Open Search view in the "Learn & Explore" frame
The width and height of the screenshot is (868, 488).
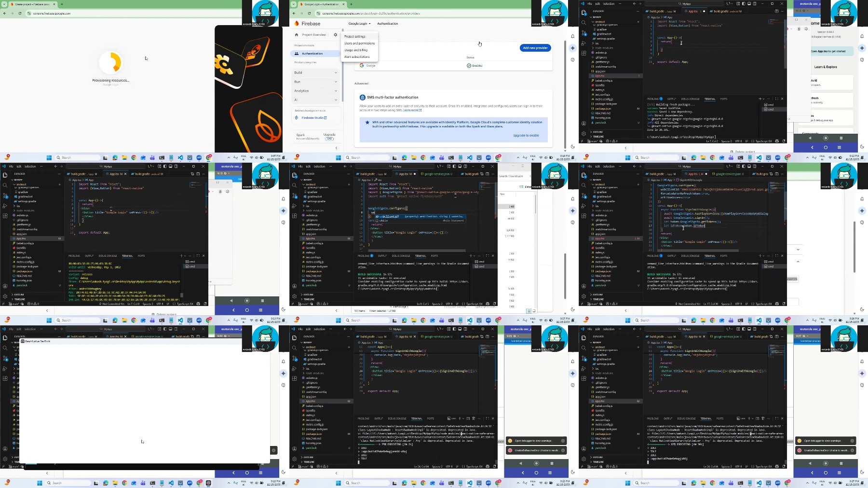pos(583,22)
